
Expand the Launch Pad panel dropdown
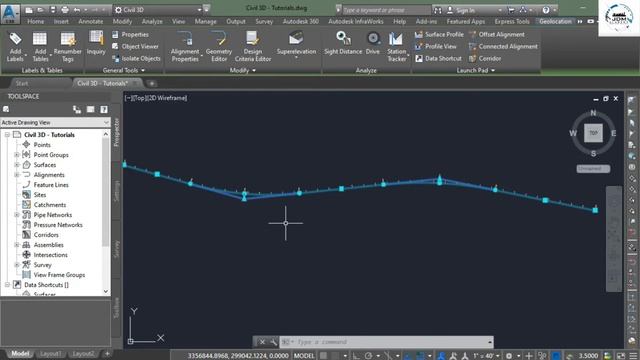(x=476, y=70)
